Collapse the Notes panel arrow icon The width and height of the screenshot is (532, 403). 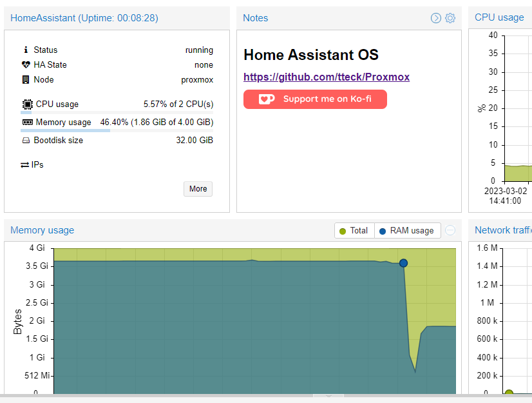click(x=436, y=18)
